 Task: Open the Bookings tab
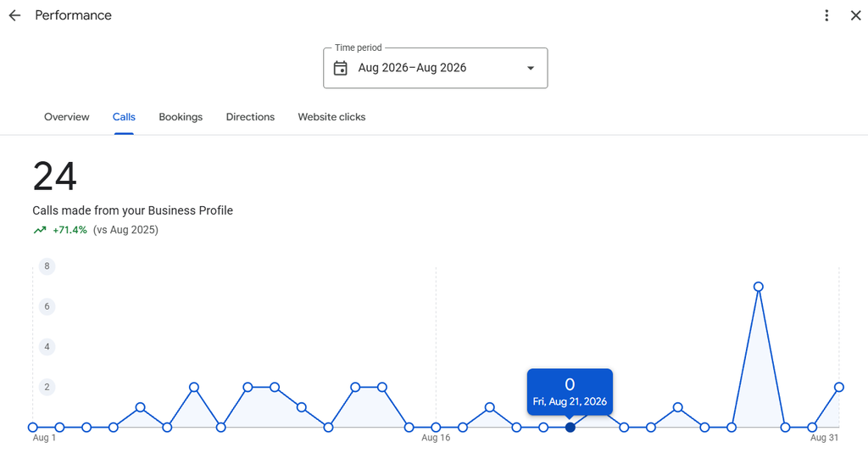click(x=181, y=117)
